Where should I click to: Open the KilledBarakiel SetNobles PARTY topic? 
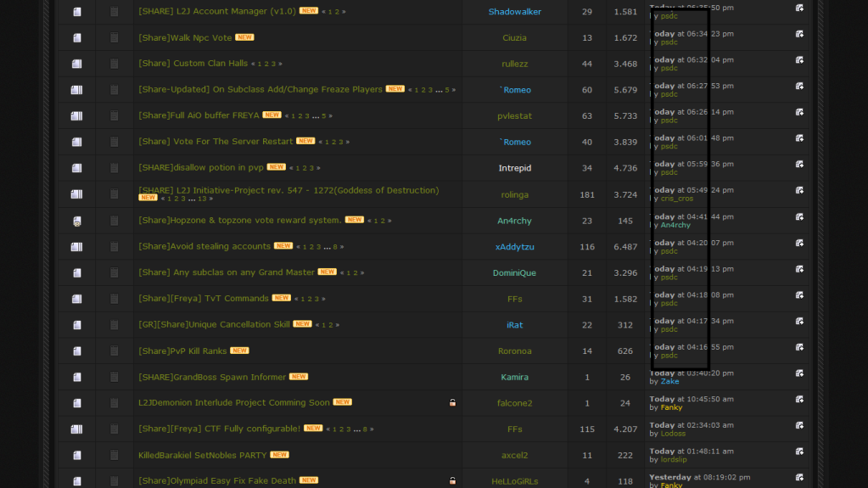tap(202, 455)
